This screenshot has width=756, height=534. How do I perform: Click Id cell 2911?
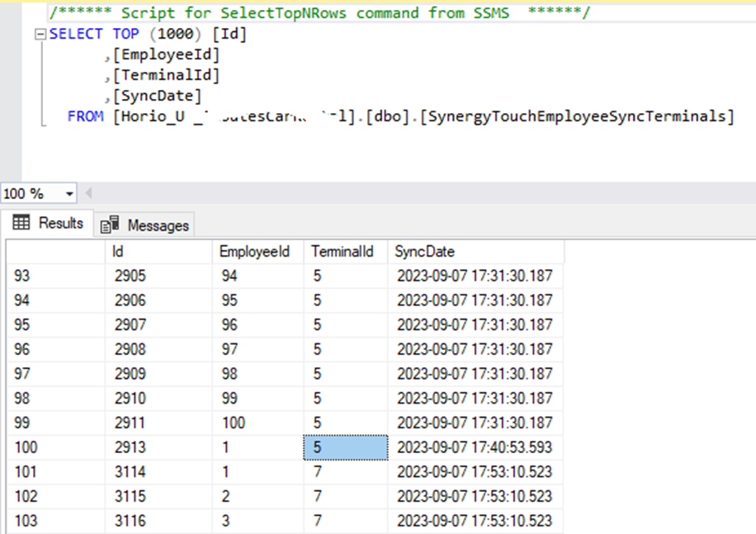pos(158,423)
